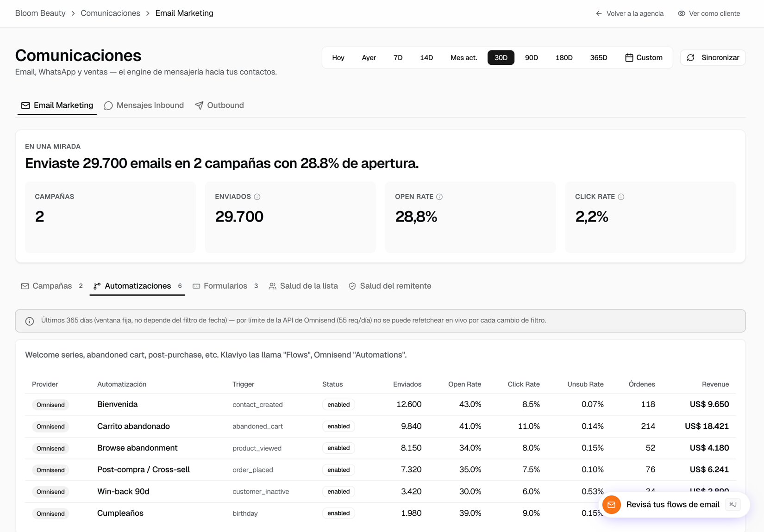Click the info icon in the Omnisend notice banner
764x532 pixels.
click(x=30, y=321)
